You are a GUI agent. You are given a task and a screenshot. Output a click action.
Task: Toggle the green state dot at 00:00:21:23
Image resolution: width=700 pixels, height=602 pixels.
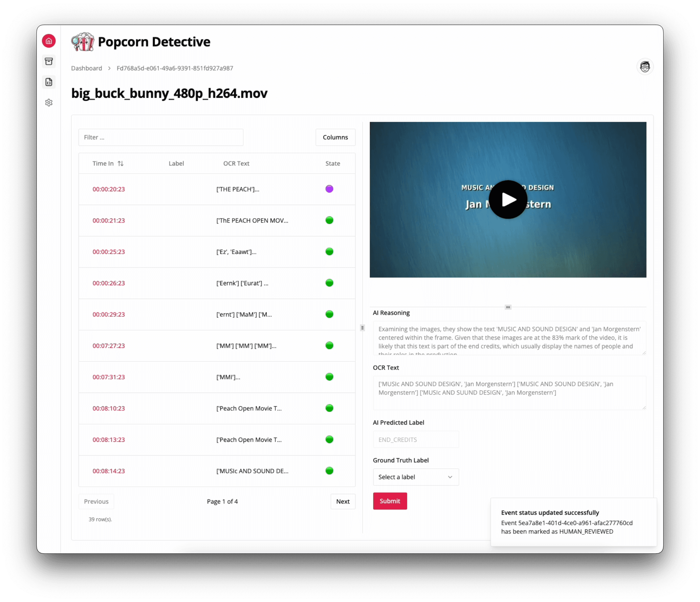coord(329,220)
